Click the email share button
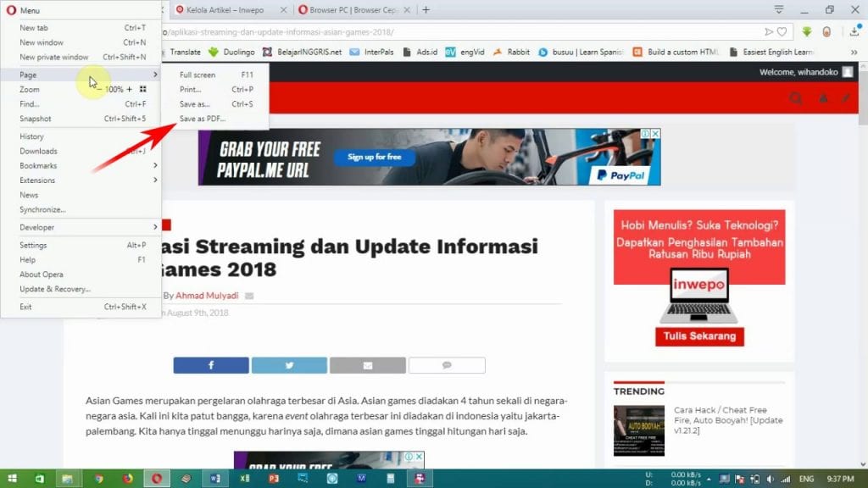 point(367,365)
